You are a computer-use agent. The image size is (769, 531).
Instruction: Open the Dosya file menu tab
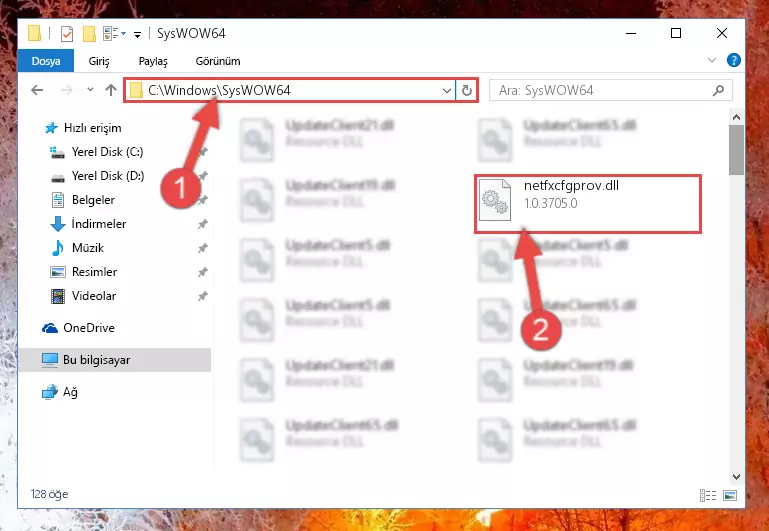point(46,61)
